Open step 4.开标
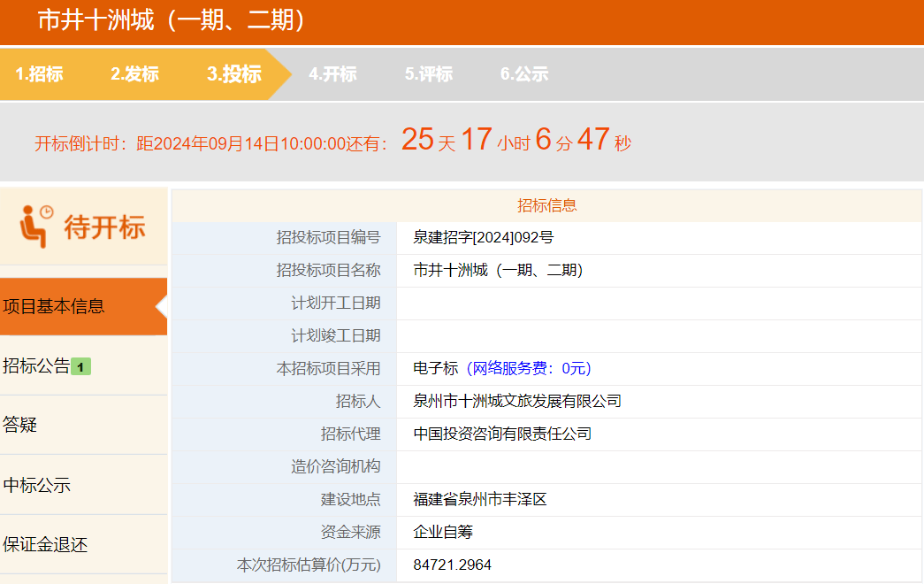 point(332,74)
